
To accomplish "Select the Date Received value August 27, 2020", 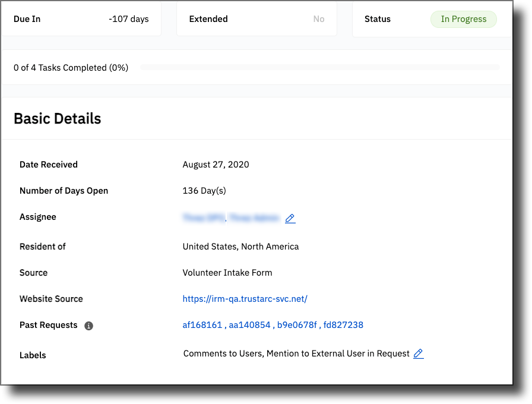I will [x=215, y=165].
